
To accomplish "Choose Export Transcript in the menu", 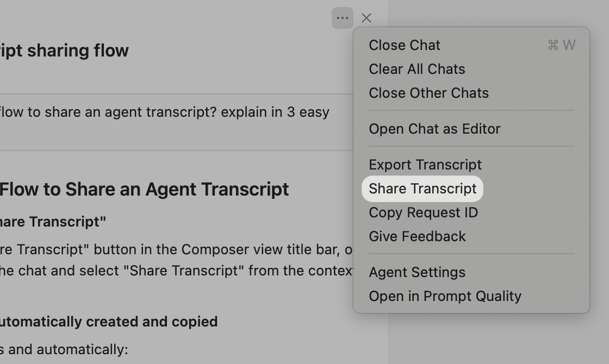I will [x=425, y=165].
